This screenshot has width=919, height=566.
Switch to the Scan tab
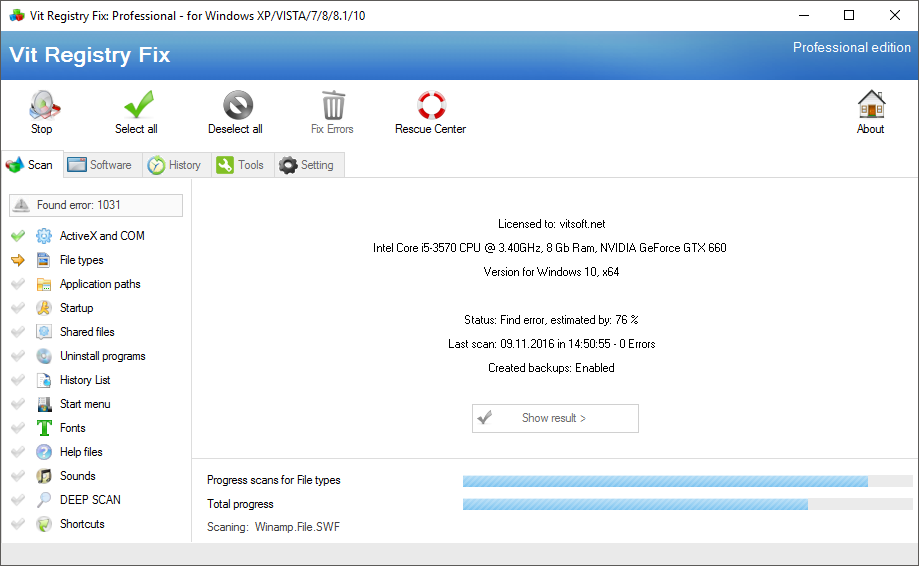[30, 165]
